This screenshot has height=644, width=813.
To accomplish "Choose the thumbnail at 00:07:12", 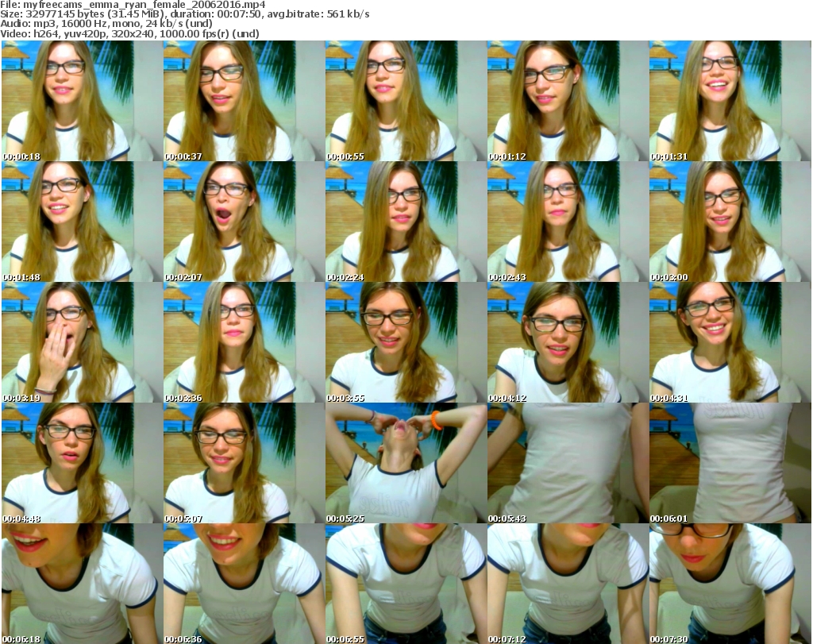I will [x=568, y=584].
